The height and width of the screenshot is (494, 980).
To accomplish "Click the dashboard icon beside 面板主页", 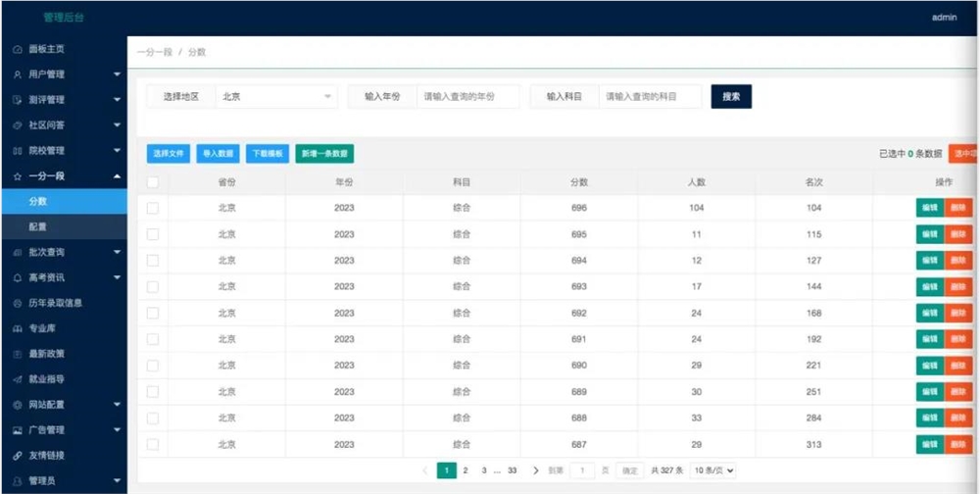I will coord(18,49).
